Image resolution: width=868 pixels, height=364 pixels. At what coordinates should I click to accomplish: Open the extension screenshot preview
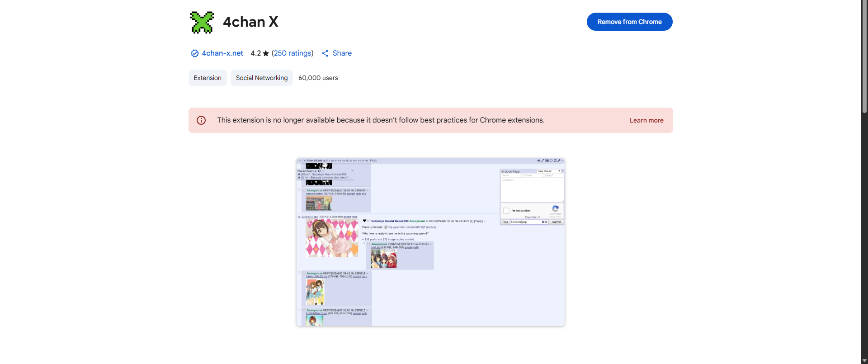430,242
